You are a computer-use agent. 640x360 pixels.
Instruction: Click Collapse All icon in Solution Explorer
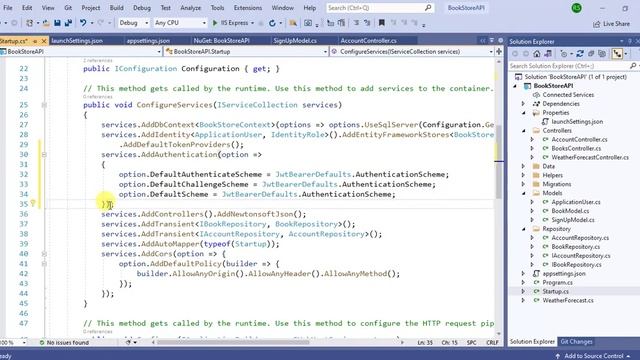coord(591,53)
